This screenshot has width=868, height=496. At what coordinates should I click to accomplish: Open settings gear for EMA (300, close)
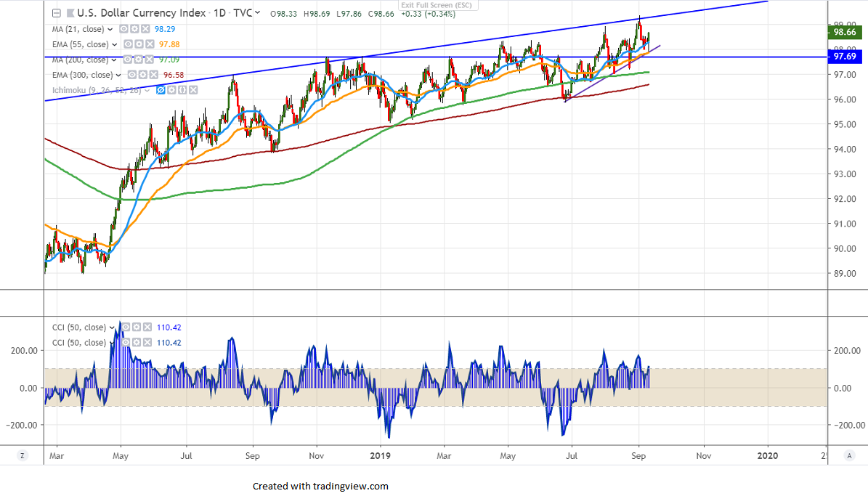142,75
